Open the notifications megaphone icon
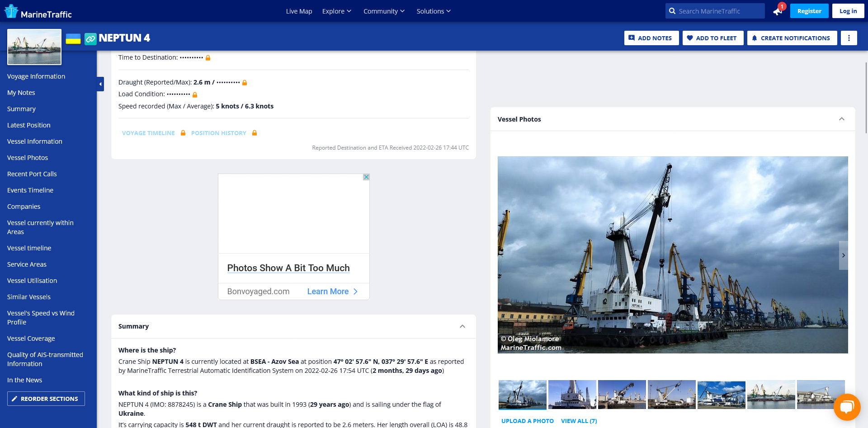This screenshot has height=428, width=868. (778, 11)
